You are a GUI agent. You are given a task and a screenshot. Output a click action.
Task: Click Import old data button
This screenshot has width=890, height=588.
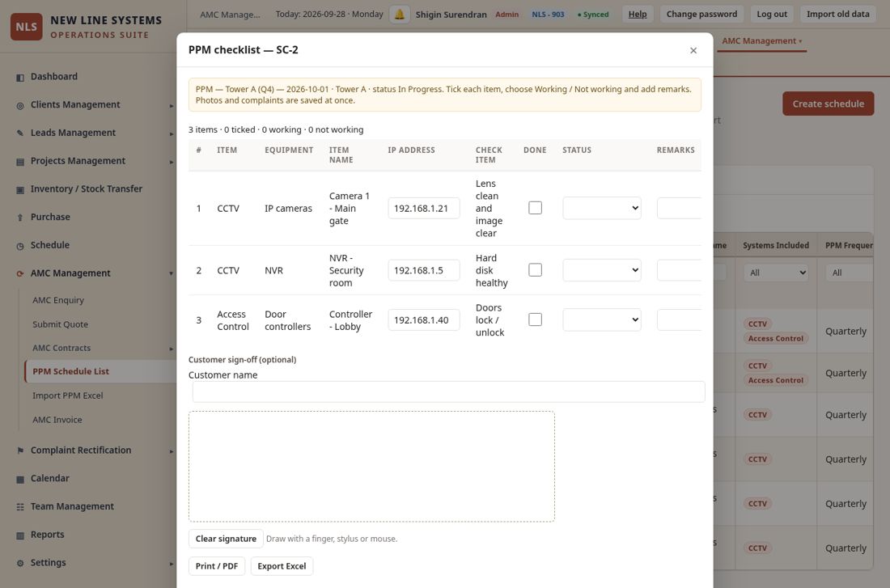837,15
